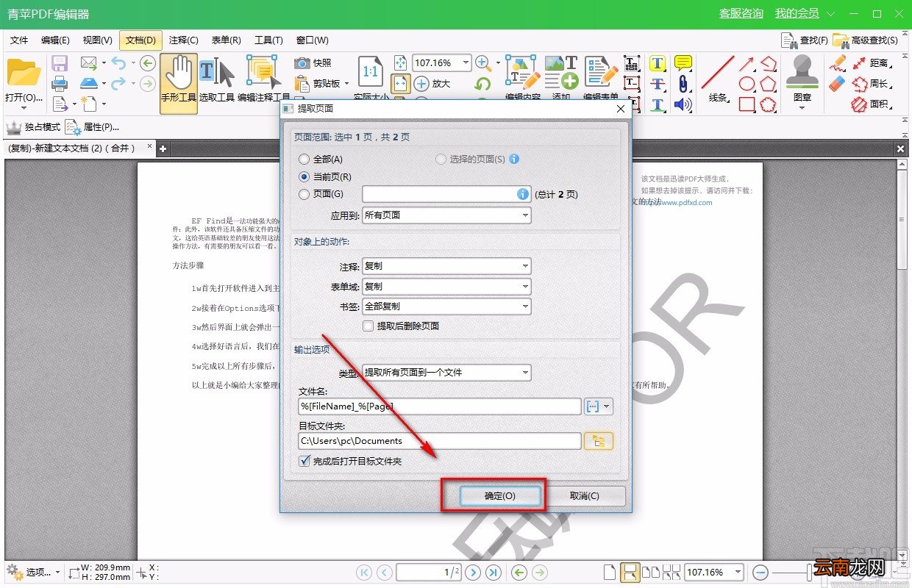The height and width of the screenshot is (588, 912).
Task: Open the 注释 dropdown set to 复制
Action: pos(446,266)
